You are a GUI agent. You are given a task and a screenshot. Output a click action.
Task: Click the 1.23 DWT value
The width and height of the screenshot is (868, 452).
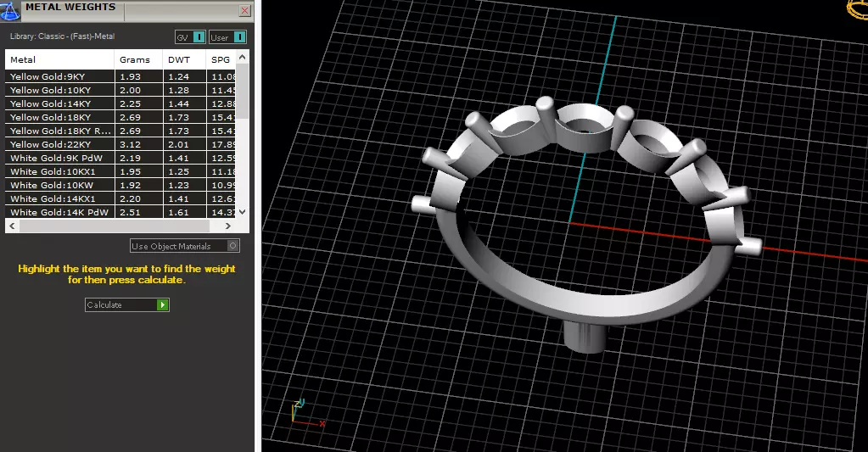pos(179,186)
